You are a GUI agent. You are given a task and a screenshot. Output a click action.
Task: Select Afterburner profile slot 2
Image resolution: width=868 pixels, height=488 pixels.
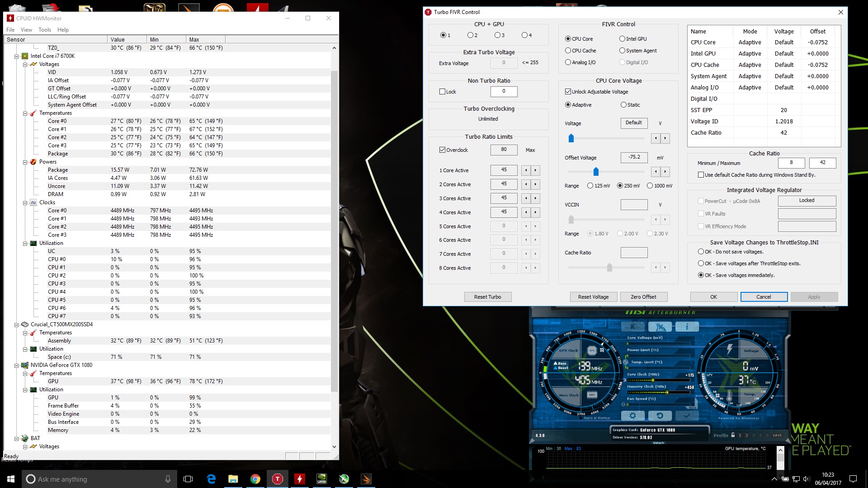point(747,436)
